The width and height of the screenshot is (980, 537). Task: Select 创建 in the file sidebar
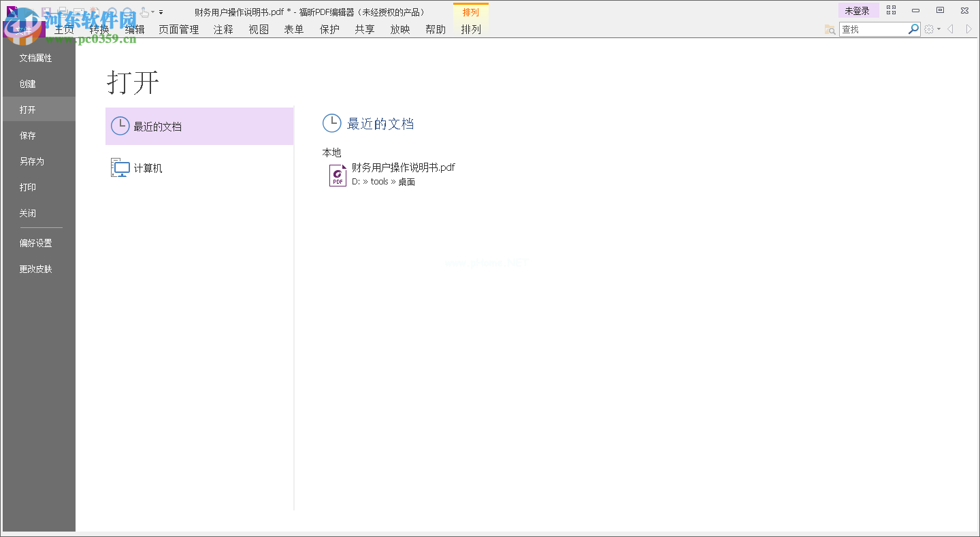(39, 84)
